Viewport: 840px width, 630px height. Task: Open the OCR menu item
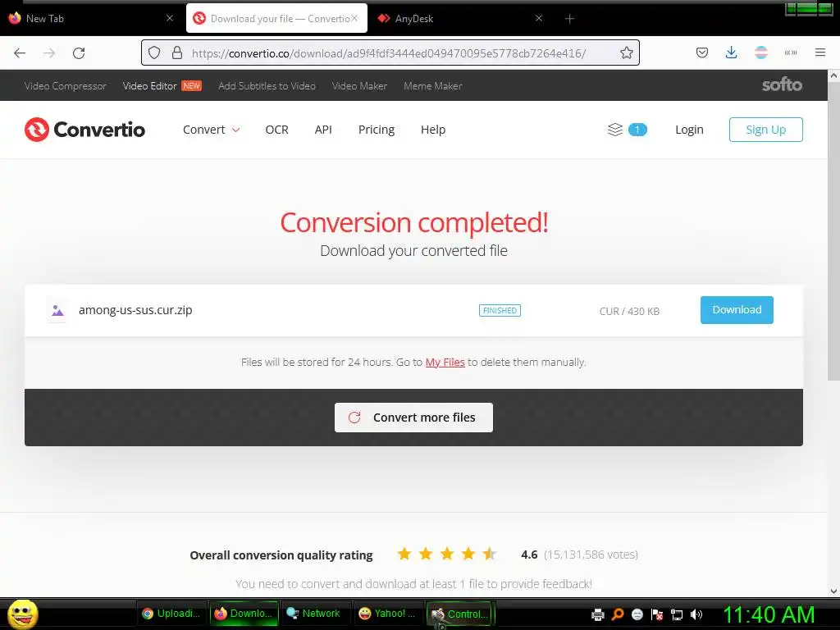point(277,130)
